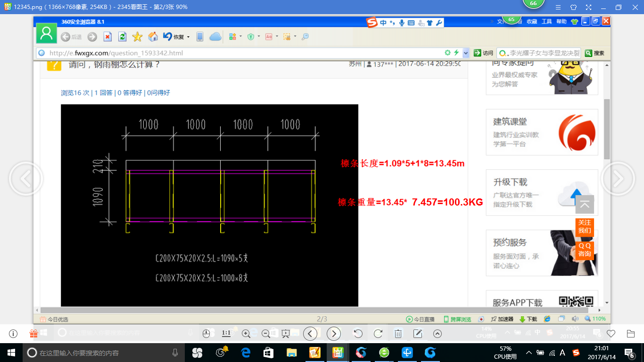Go to next image using toolbar circled arrow
Screen dimensions: 644x362
click(334, 334)
